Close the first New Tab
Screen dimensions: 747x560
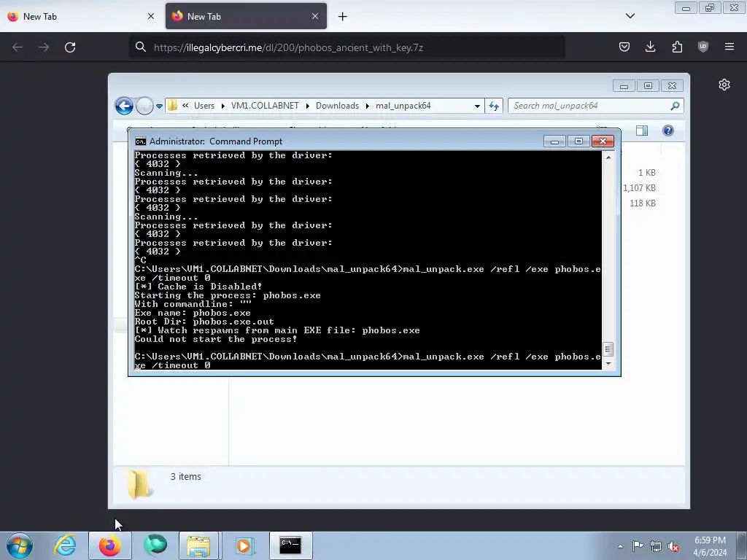tap(151, 16)
